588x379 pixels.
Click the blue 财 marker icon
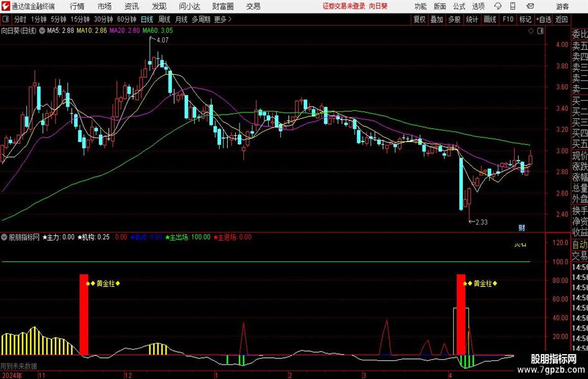[521, 227]
